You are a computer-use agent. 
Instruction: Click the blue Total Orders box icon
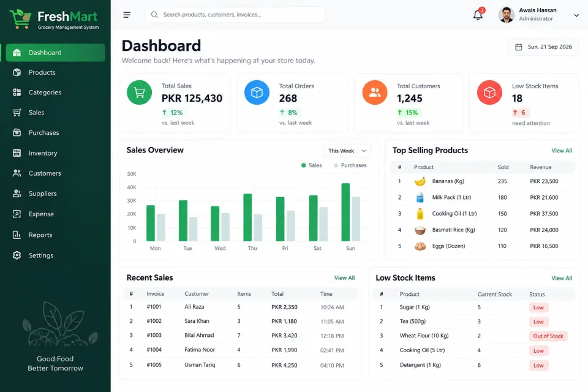click(x=257, y=92)
